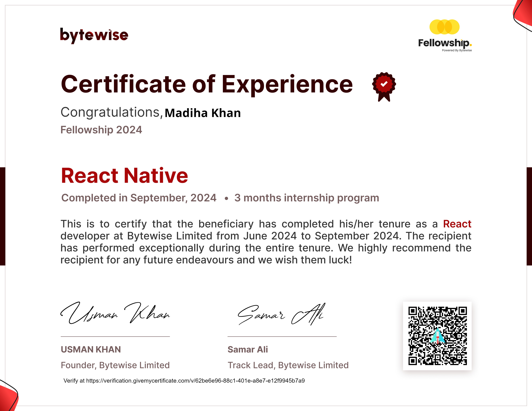Click the "Fellowship 2024" subtitle
This screenshot has height=411, width=532.
pyautogui.click(x=101, y=130)
